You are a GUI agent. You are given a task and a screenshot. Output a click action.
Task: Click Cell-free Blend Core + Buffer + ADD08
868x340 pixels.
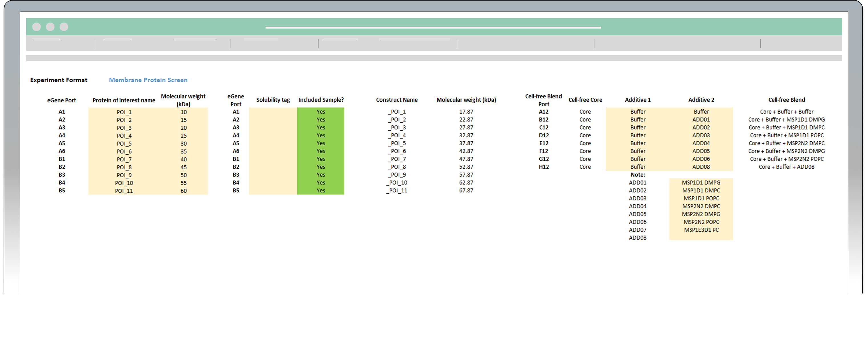(786, 167)
